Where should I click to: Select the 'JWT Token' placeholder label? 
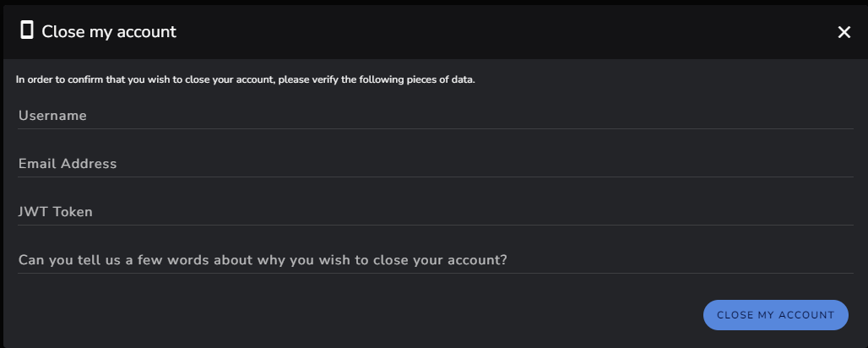pos(56,212)
